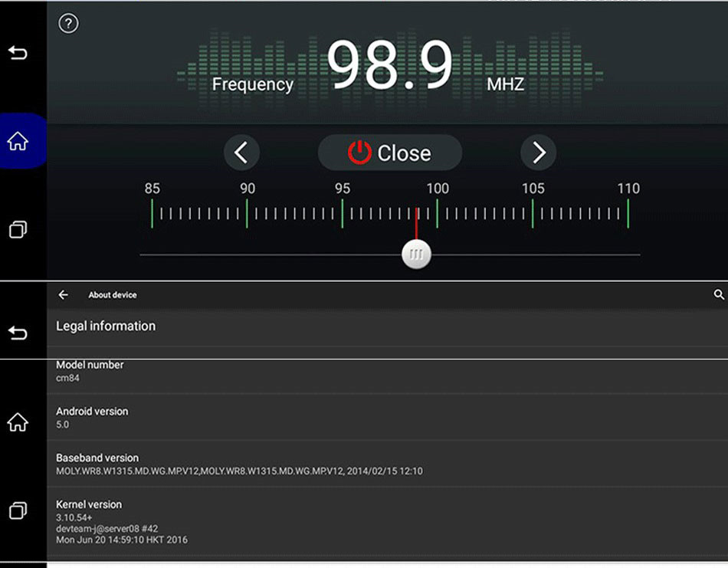The width and height of the screenshot is (728, 568).
Task: Select the Android version entry
Action: coord(92,417)
